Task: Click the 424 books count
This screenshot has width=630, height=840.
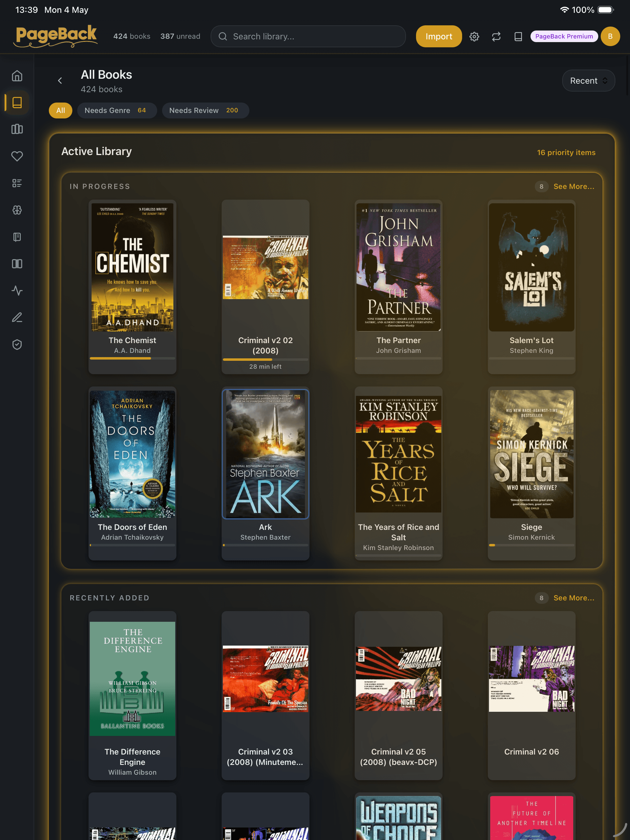Action: (131, 36)
